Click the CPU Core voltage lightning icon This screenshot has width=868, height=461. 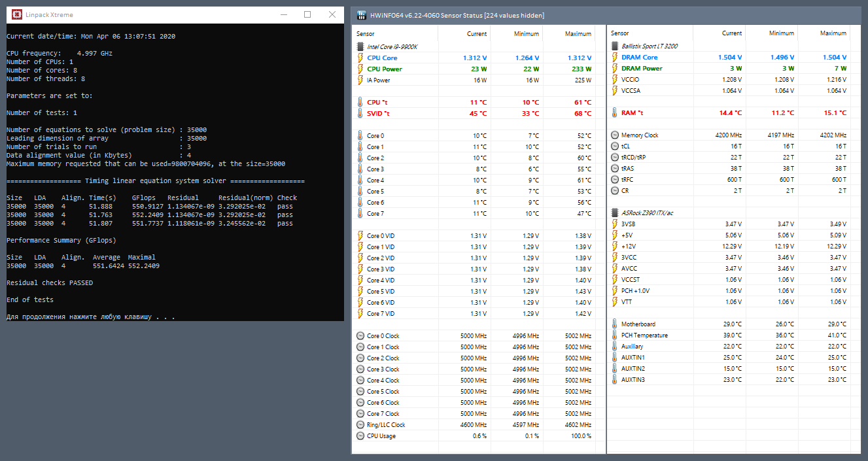(x=360, y=58)
